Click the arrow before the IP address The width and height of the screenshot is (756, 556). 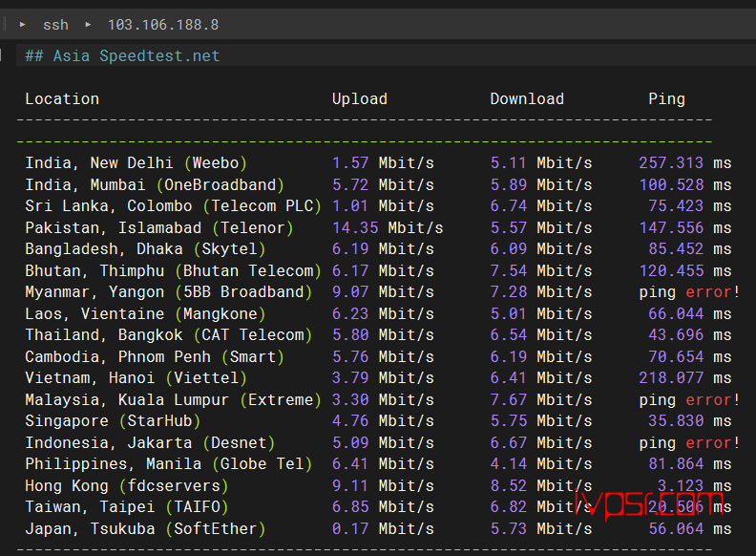point(88,24)
